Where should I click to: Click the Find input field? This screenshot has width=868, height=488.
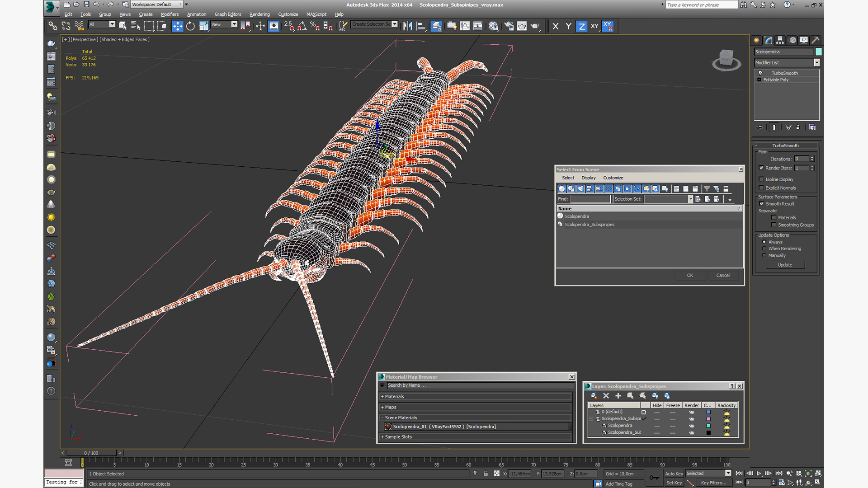pos(590,199)
